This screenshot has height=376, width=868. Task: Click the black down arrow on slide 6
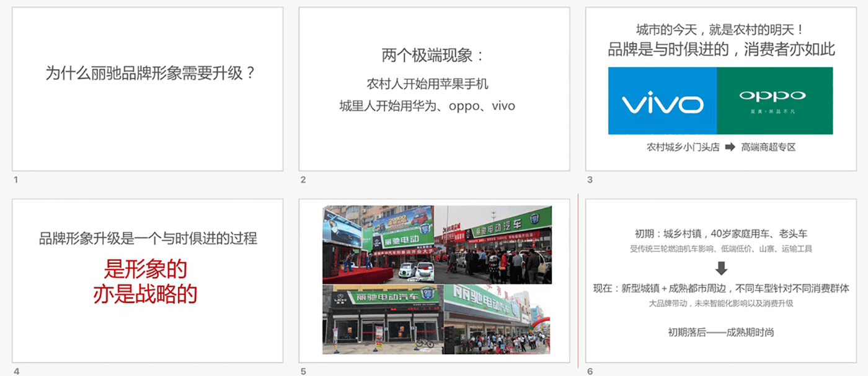coord(721,268)
